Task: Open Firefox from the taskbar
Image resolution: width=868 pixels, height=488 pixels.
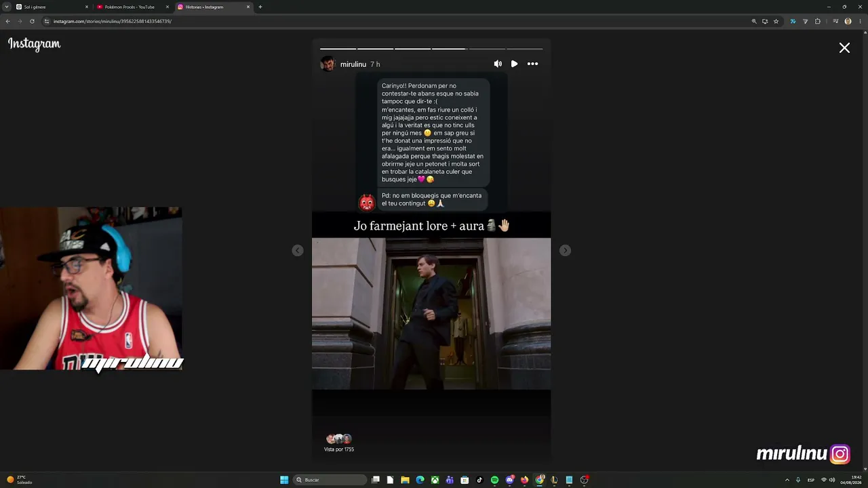Action: click(x=524, y=480)
